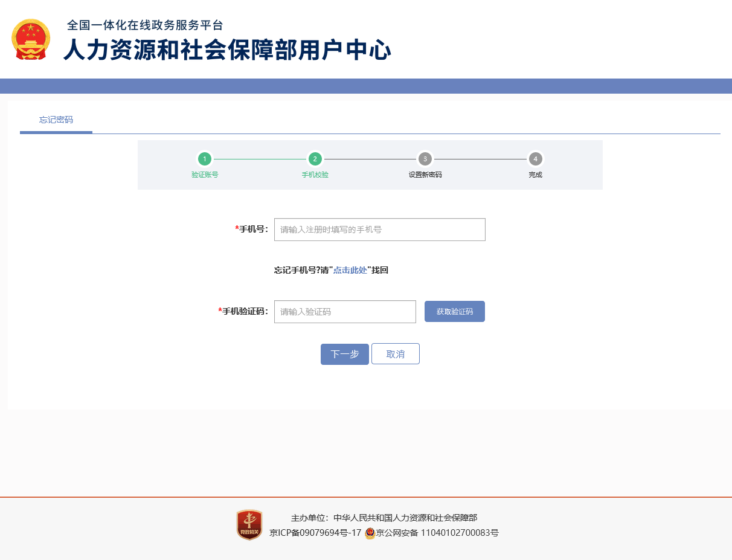Click the 党政机关 badge icon in footer

pyautogui.click(x=249, y=525)
